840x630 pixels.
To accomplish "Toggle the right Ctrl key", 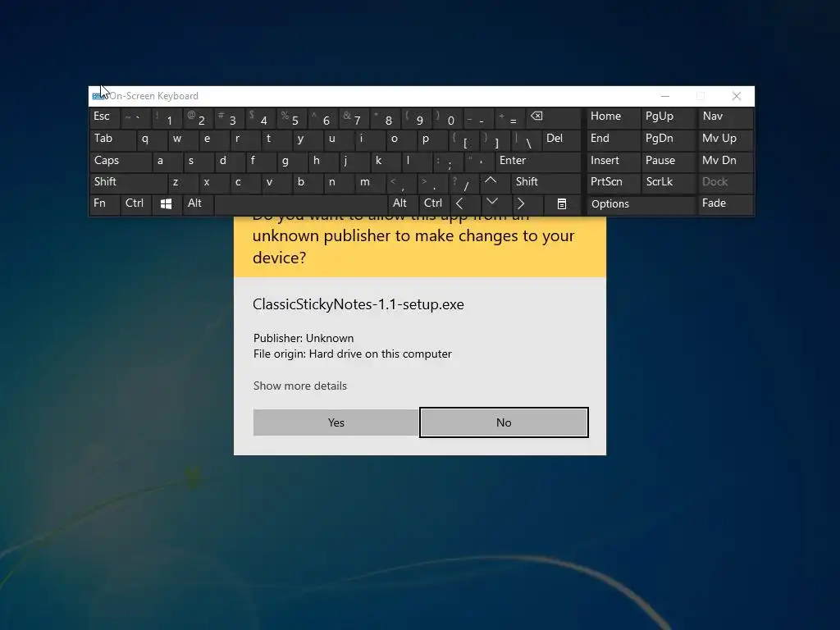I will tap(434, 204).
